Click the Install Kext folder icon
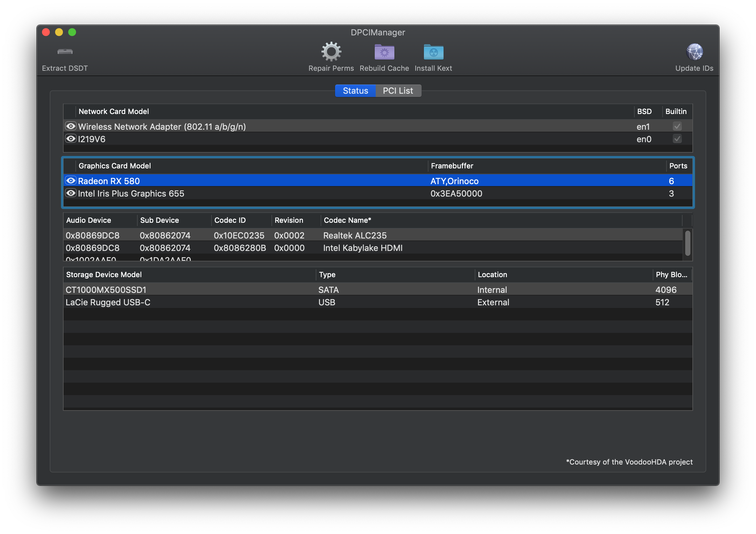The height and width of the screenshot is (534, 756). (433, 52)
